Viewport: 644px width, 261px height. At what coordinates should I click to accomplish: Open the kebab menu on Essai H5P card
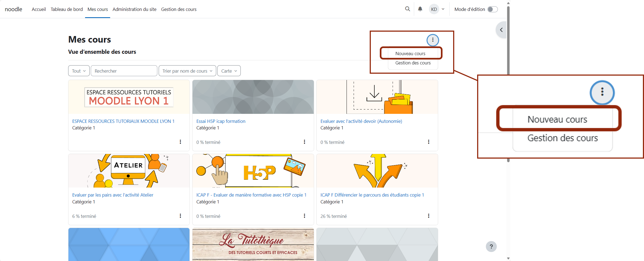[304, 142]
